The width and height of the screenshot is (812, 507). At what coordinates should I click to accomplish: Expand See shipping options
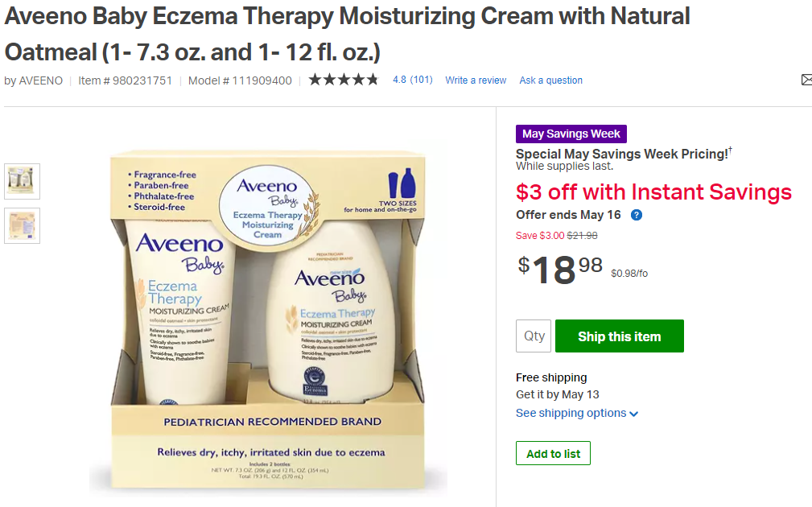tap(577, 413)
